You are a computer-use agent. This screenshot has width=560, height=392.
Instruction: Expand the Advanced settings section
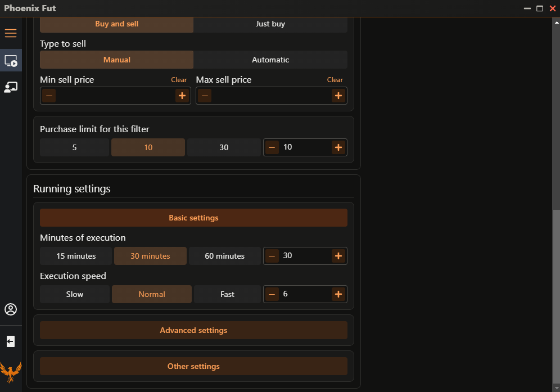pos(193,330)
